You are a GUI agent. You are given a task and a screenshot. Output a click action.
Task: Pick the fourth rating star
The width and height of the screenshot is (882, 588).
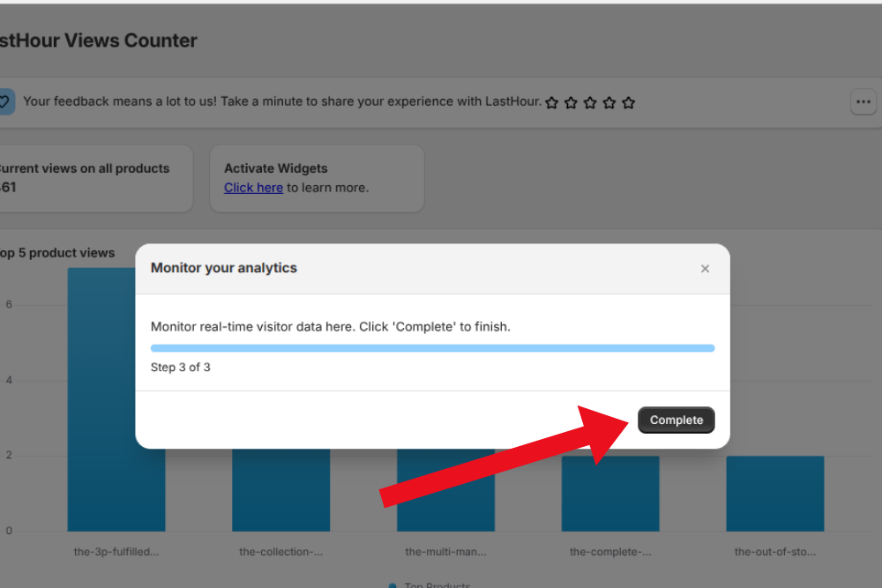click(609, 102)
